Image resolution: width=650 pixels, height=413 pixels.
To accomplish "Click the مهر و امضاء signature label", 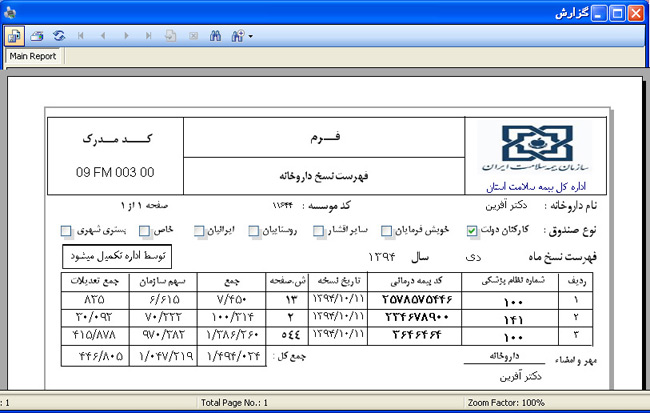I will click(576, 361).
